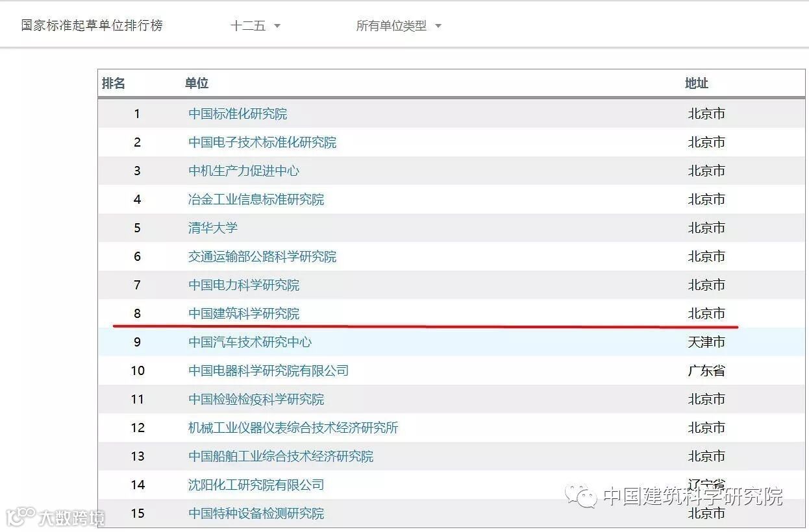Open the 十二五 period dropdown
The height and width of the screenshot is (532, 809).
tap(255, 26)
